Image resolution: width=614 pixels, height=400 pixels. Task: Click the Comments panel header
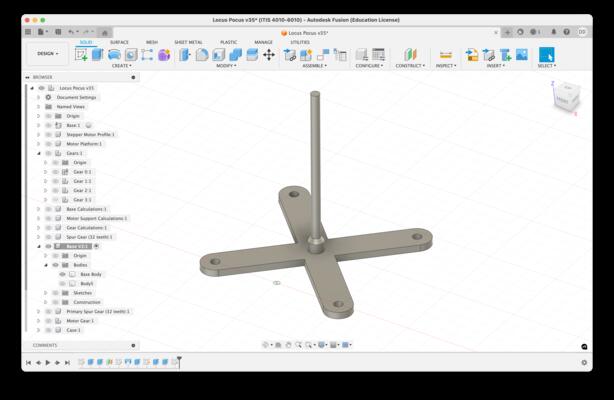81,345
